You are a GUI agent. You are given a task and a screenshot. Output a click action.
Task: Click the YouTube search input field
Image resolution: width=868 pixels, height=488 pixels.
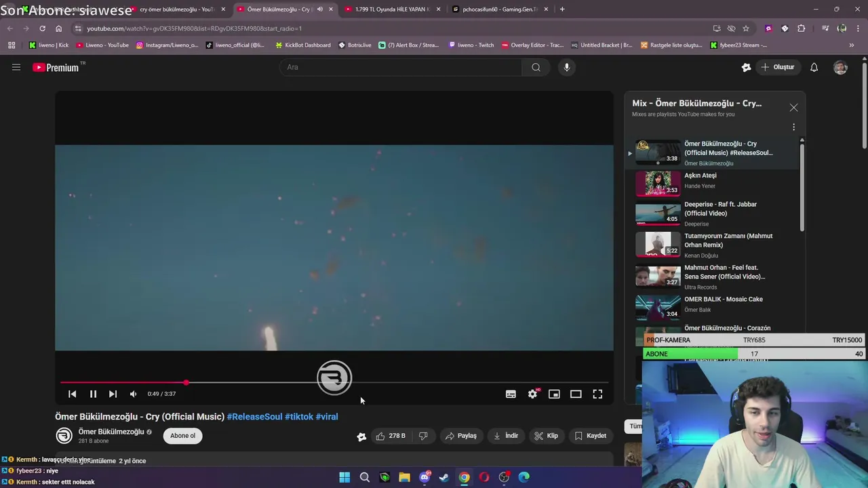pyautogui.click(x=400, y=67)
